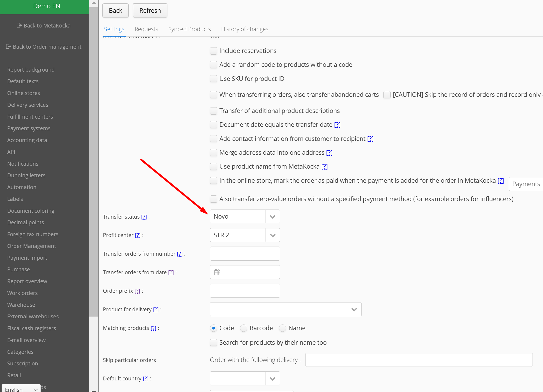Switch to the Synced Products tab
This screenshot has width=543, height=392.
pyautogui.click(x=189, y=29)
